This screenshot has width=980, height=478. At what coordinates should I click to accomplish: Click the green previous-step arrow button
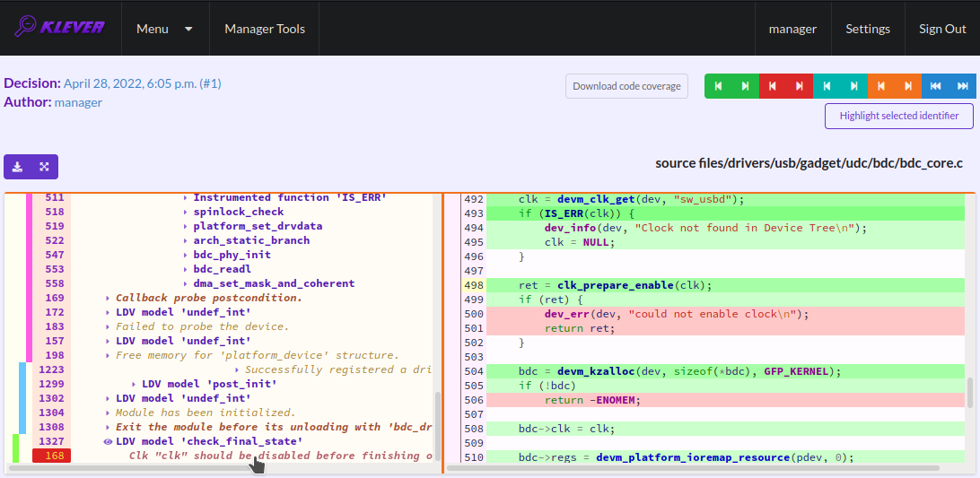pyautogui.click(x=718, y=86)
